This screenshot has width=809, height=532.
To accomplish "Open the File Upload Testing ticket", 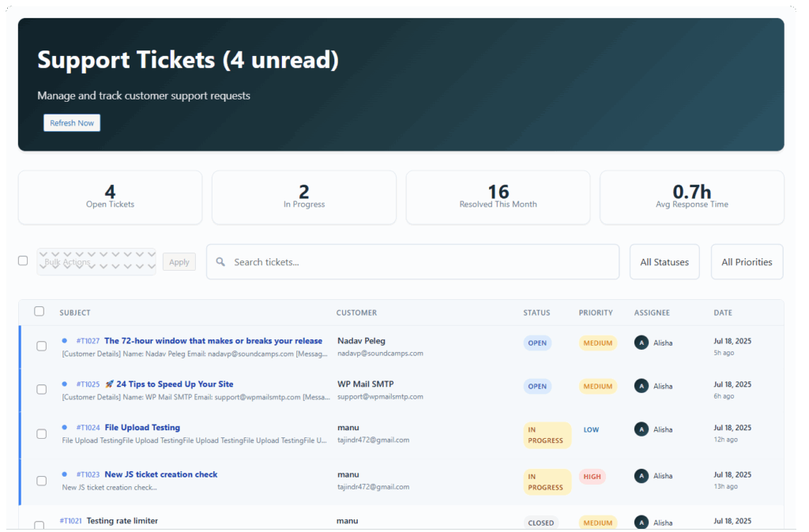I will click(x=142, y=427).
